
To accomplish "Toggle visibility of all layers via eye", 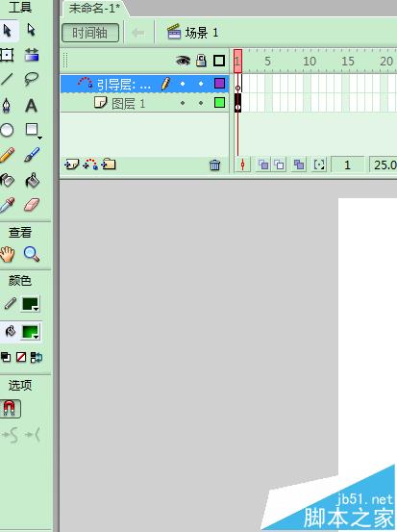I will pyautogui.click(x=183, y=61).
